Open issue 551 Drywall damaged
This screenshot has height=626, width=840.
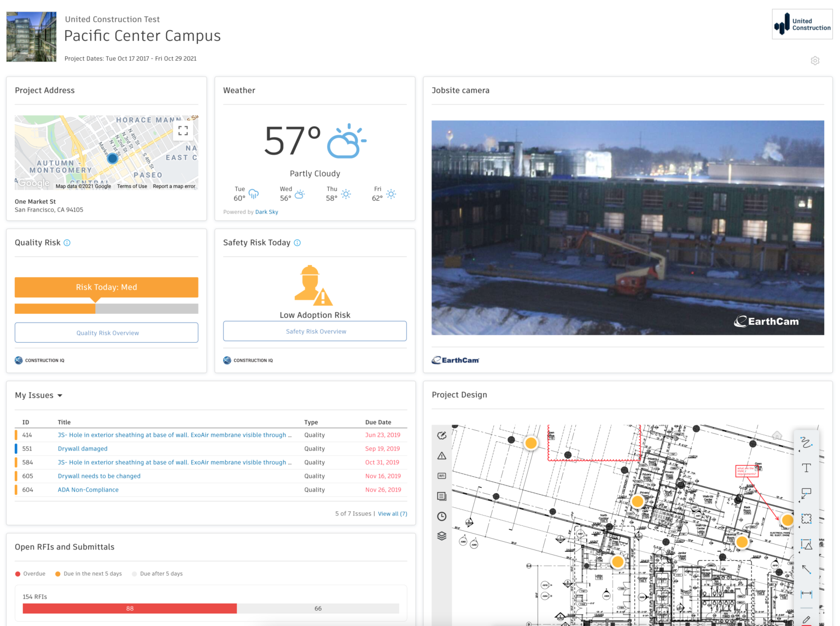point(82,448)
